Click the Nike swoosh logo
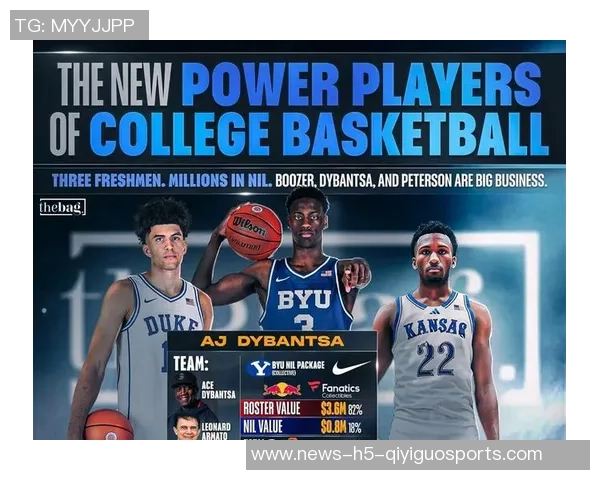600x480 pixels. (x=351, y=367)
